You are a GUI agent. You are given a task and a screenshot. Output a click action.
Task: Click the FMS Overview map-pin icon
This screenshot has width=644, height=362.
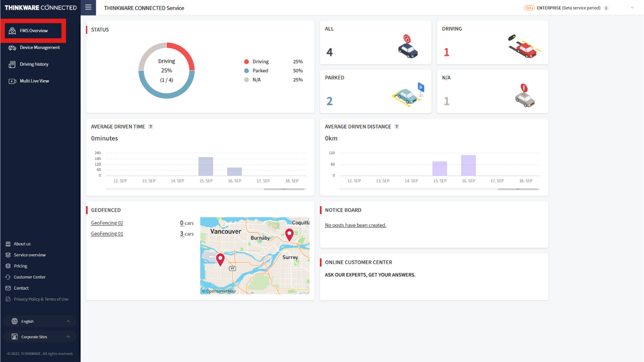pos(12,31)
